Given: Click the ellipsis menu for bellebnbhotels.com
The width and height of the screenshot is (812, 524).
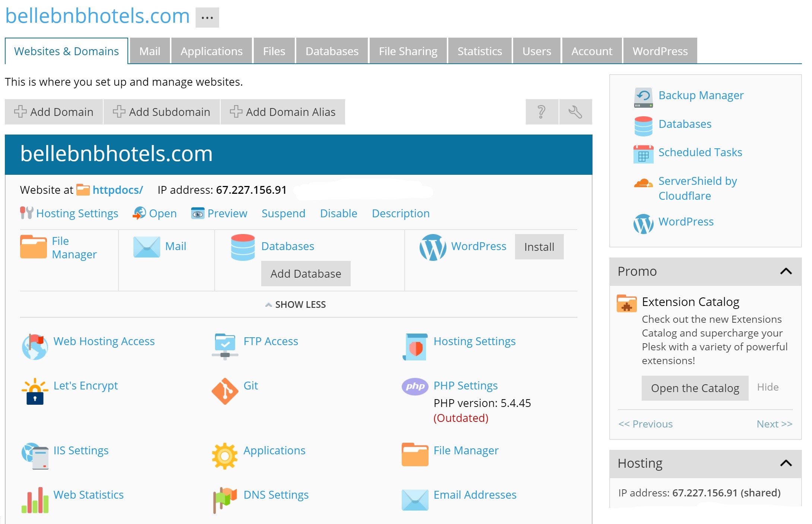Looking at the screenshot, I should click(x=208, y=17).
